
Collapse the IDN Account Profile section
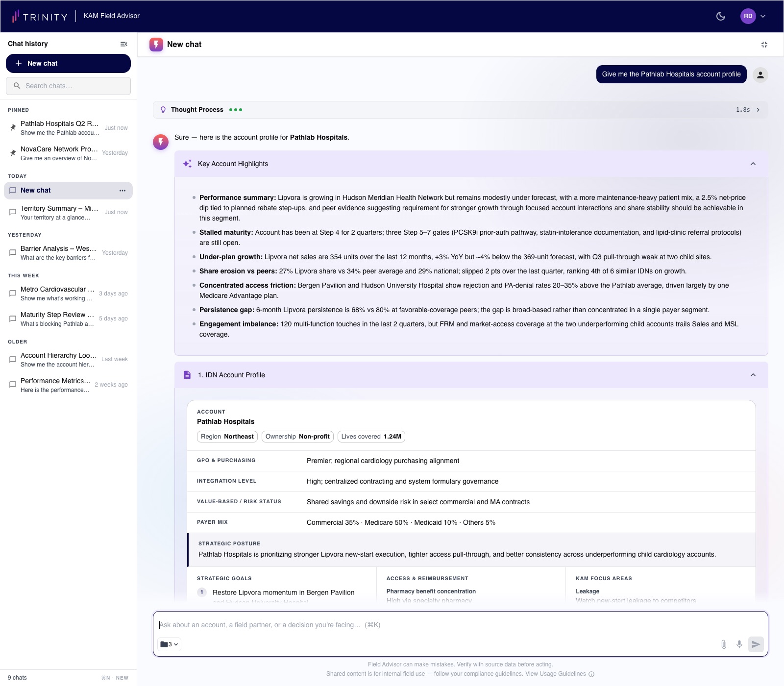(753, 375)
